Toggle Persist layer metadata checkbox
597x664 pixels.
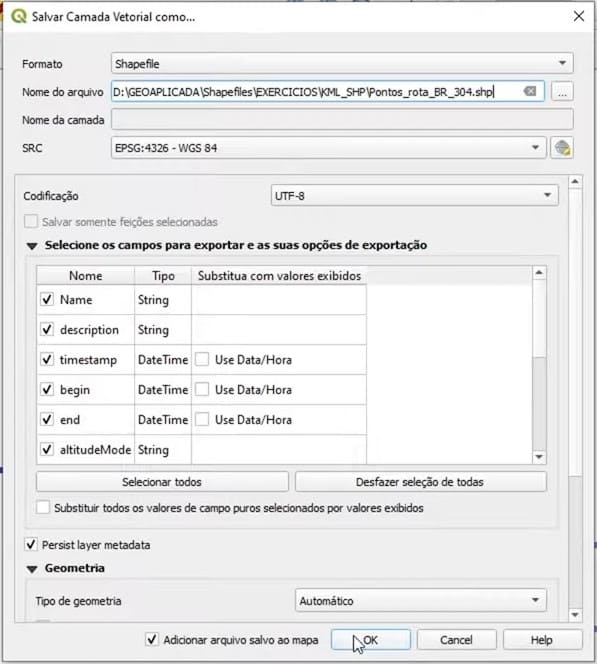(x=31, y=545)
